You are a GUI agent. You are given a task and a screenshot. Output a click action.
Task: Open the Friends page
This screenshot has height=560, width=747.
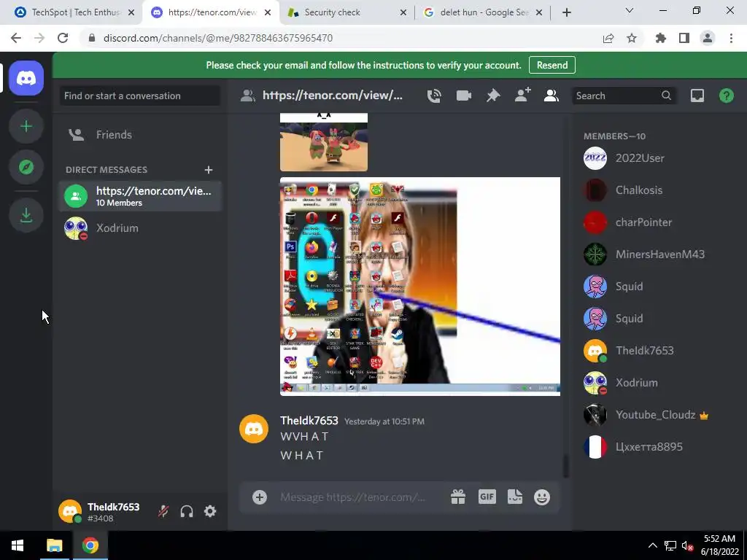pos(140,135)
